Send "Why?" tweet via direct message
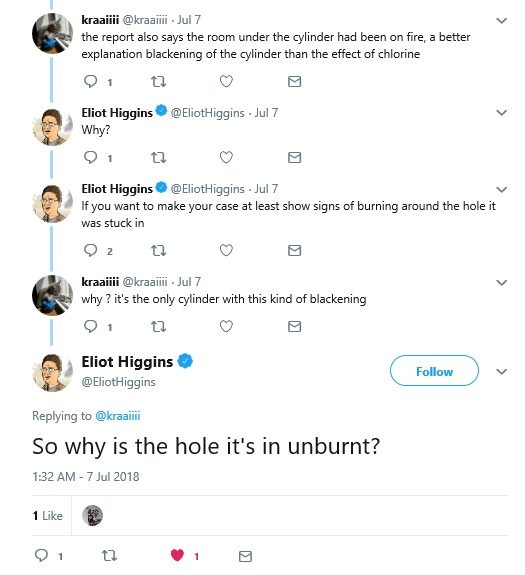The image size is (525, 575). pyautogui.click(x=294, y=157)
